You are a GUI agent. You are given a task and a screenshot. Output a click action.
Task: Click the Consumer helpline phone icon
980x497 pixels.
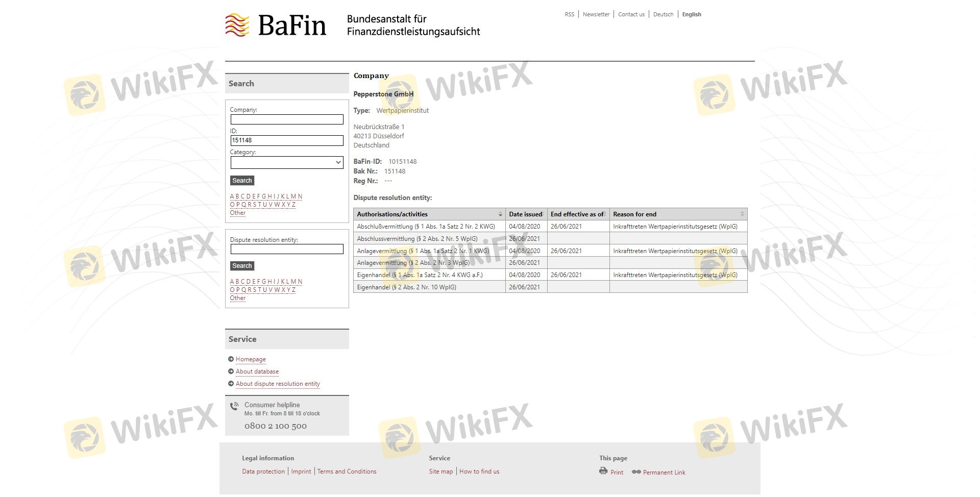pyautogui.click(x=234, y=406)
